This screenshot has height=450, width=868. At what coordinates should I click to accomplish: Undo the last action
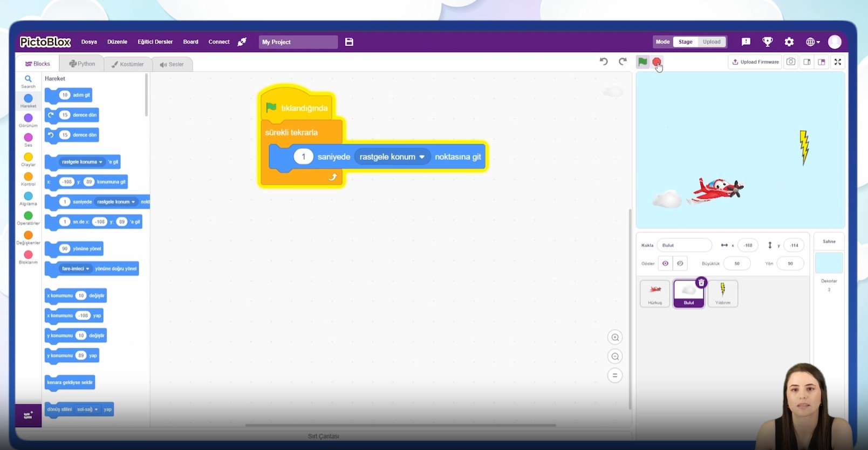(604, 62)
